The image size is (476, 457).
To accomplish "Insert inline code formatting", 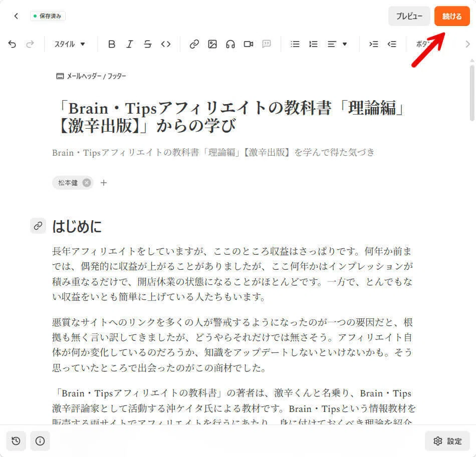I will [166, 44].
